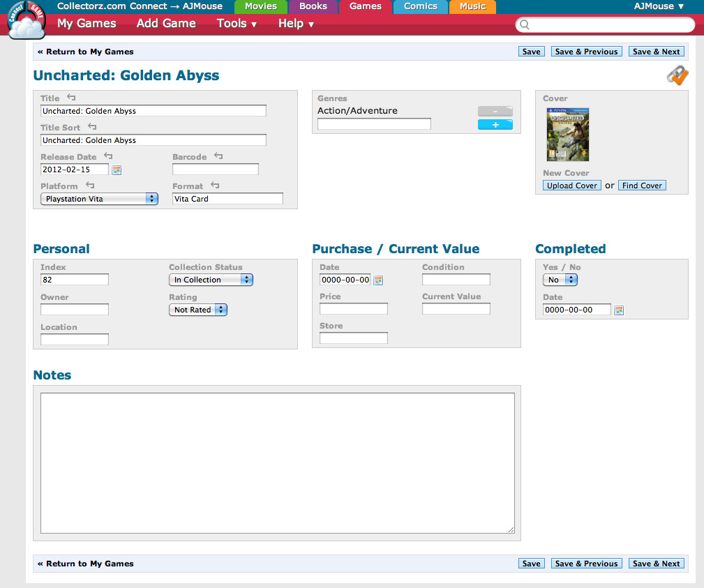The image size is (704, 588).
Task: Click the Connect Game cloud logo
Action: [27, 20]
